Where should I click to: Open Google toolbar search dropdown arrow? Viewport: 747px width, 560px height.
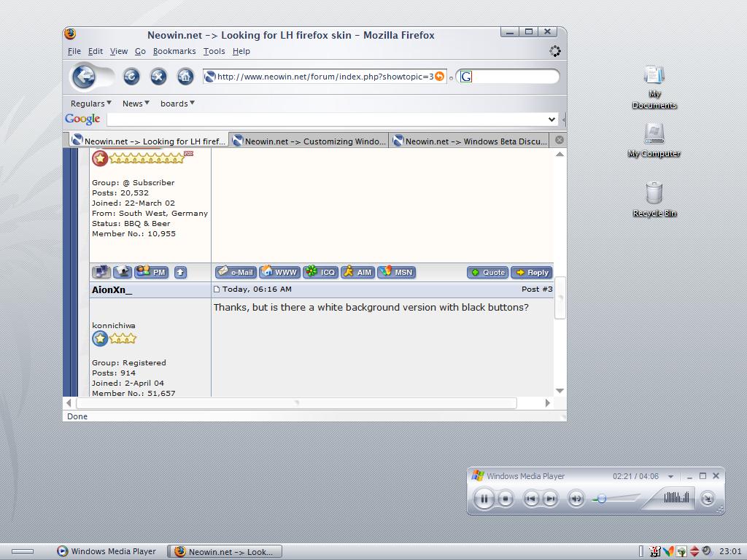551,119
